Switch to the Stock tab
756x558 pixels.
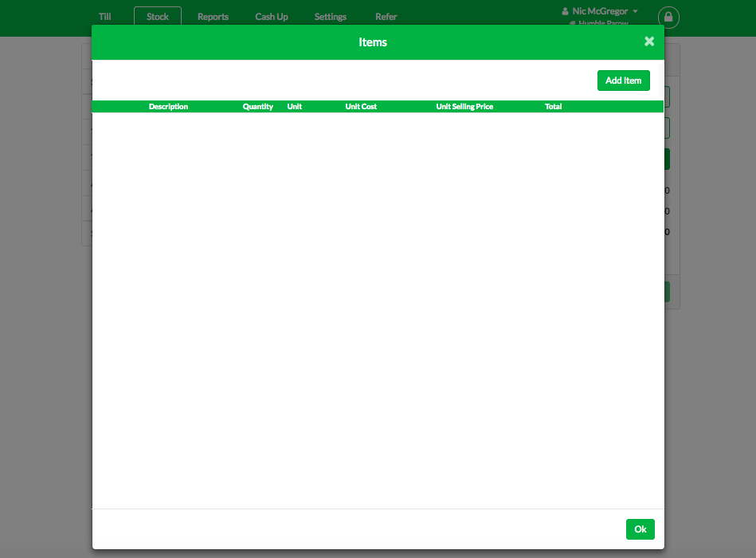158,17
